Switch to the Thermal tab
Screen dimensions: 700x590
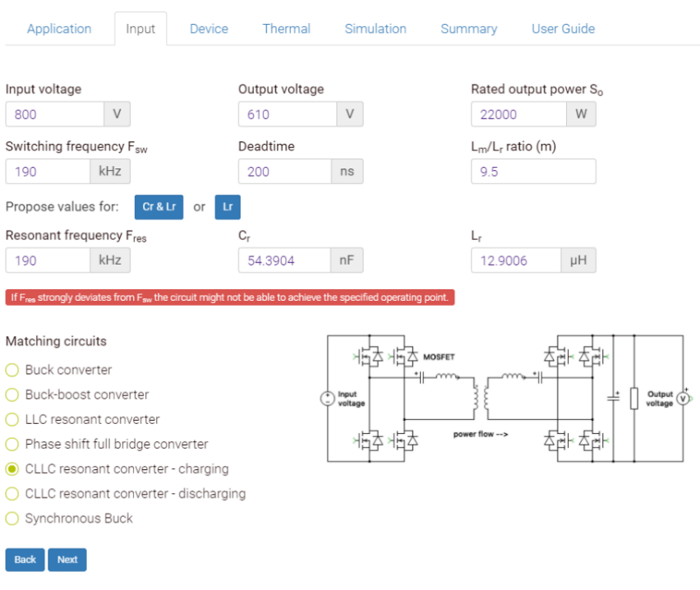pyautogui.click(x=286, y=29)
